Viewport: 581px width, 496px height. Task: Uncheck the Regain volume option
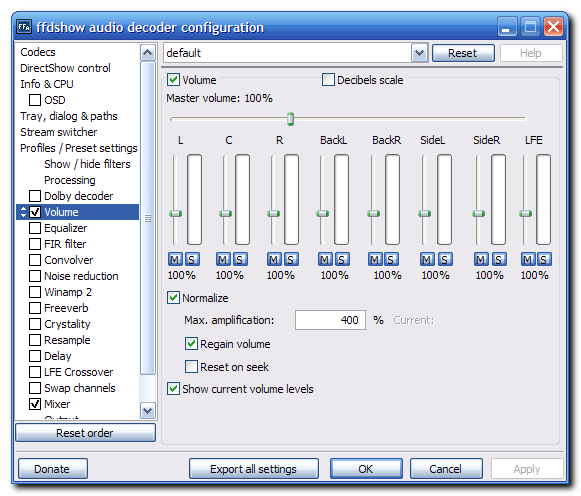tap(191, 344)
